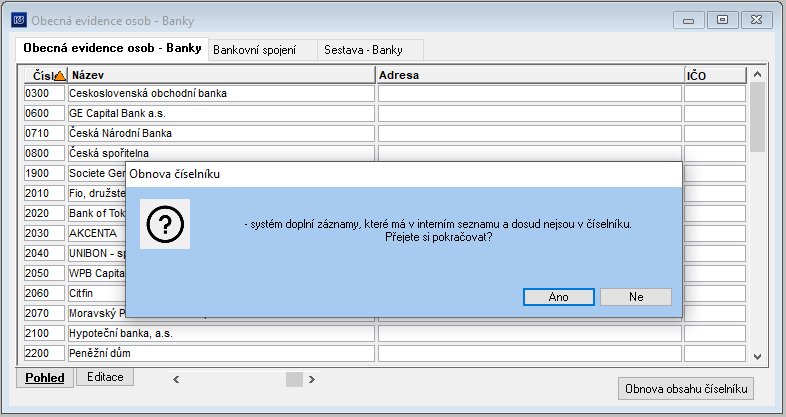This screenshot has width=786, height=417.
Task: Select Hypoteční banka, a.s. name cell
Action: point(221,333)
